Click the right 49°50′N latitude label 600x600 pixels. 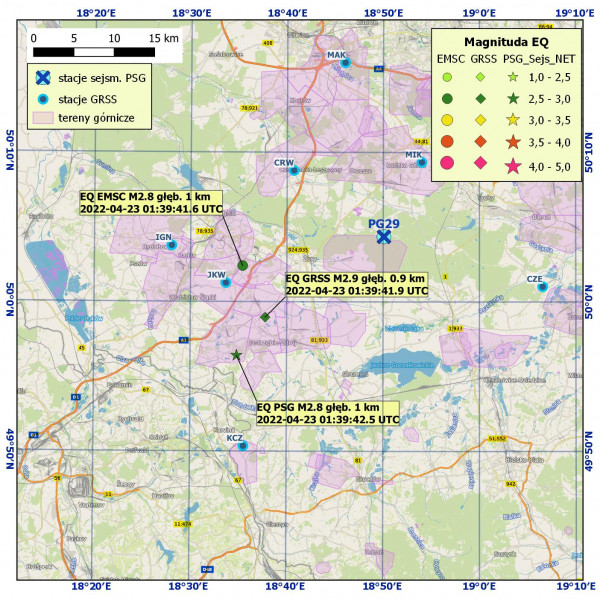tap(589, 452)
